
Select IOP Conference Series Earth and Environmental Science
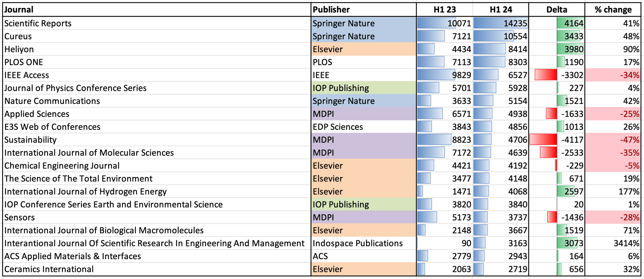coord(157,204)
